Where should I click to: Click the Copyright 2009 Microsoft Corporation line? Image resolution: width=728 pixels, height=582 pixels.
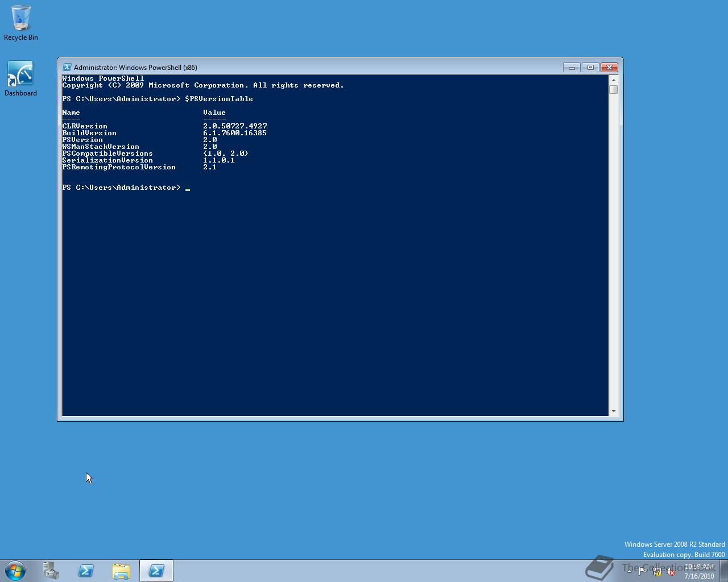point(203,85)
